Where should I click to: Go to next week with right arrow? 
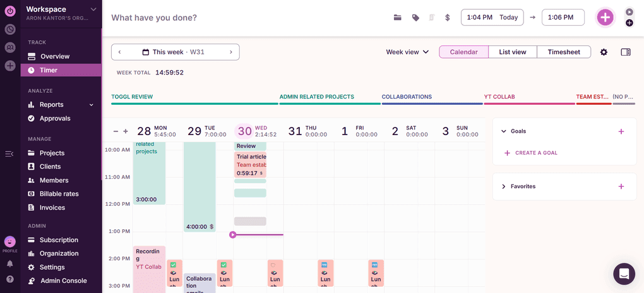pyautogui.click(x=230, y=52)
